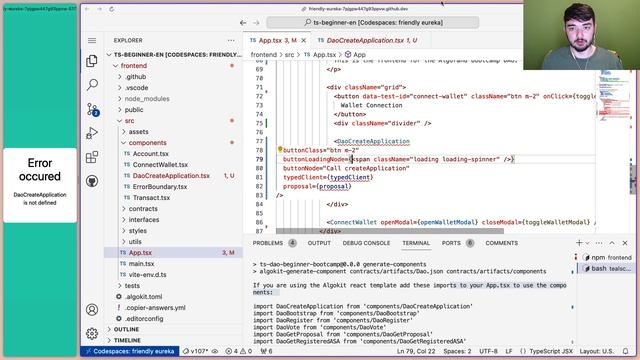Maximize the terminal panel with the caret icon
640x360 pixels.
point(612,243)
